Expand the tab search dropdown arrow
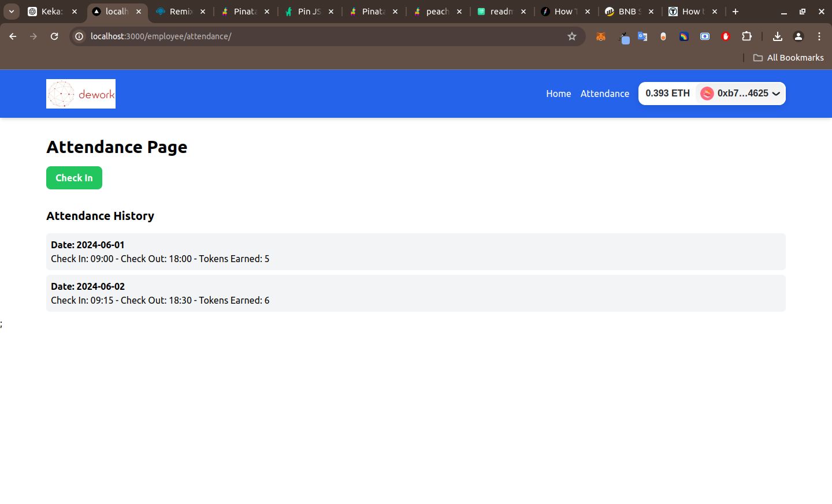The height and width of the screenshot is (504, 832). click(12, 12)
